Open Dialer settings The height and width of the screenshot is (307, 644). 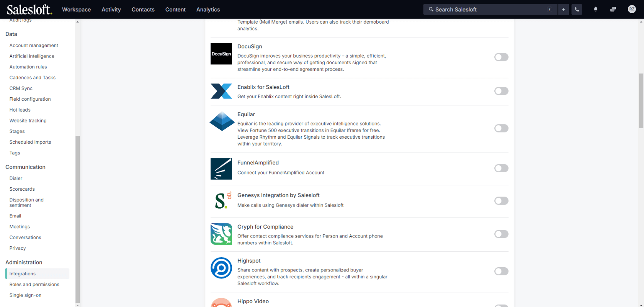click(x=16, y=178)
